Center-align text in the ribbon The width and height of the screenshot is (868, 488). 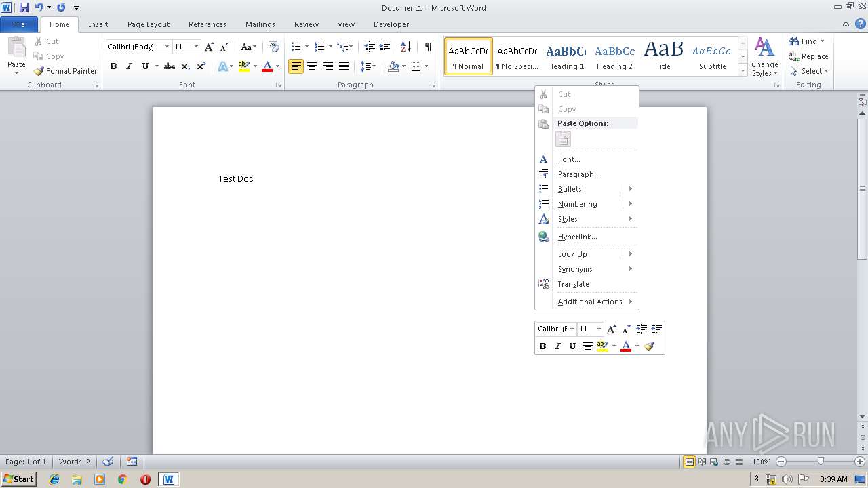pos(312,66)
